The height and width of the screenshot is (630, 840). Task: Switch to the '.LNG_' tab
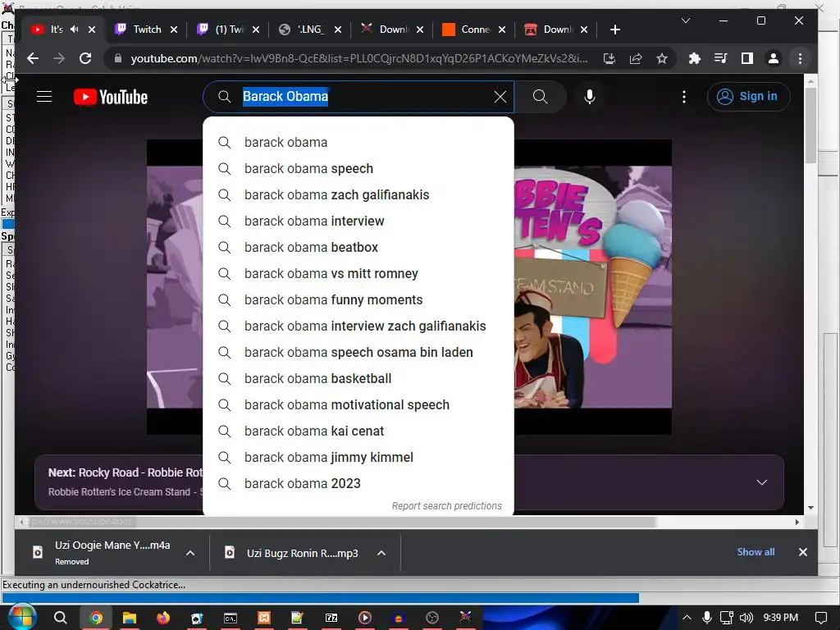[311, 30]
